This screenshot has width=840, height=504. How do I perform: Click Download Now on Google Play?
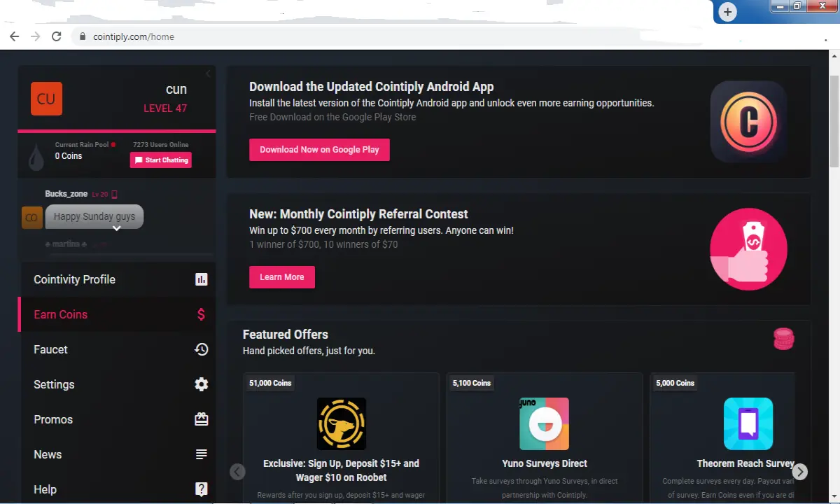(319, 150)
